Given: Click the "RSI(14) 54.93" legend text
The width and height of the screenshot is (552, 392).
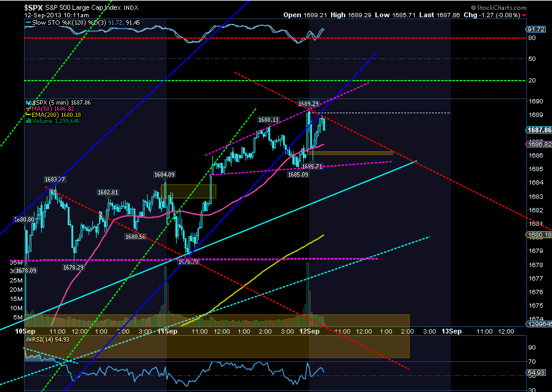Looking at the screenshot, I should (50, 340).
